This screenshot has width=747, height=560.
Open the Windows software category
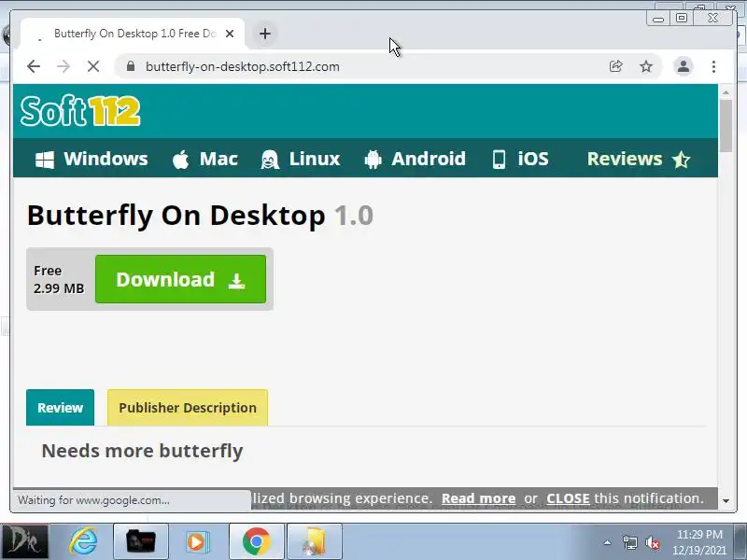[92, 159]
